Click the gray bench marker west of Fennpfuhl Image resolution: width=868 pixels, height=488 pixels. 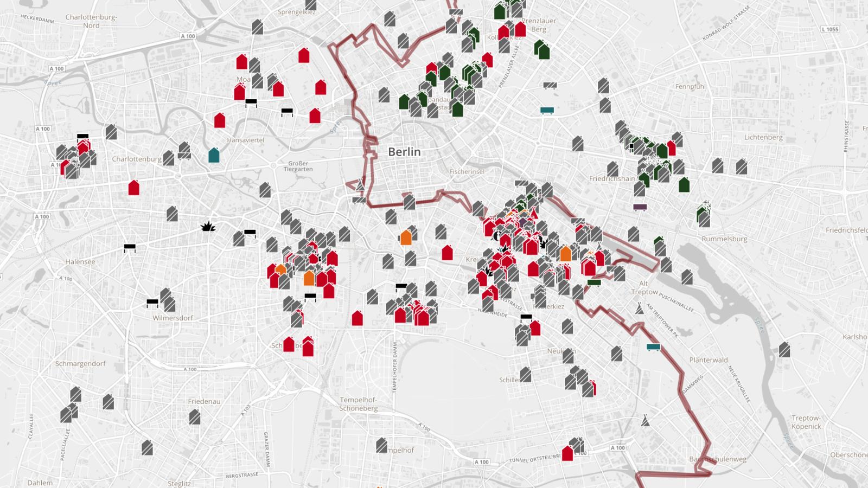(x=550, y=86)
